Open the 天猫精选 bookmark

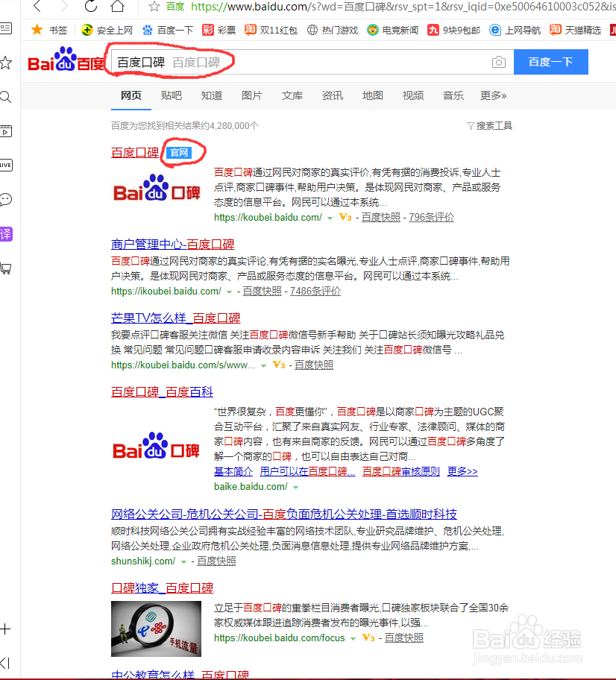(575, 30)
